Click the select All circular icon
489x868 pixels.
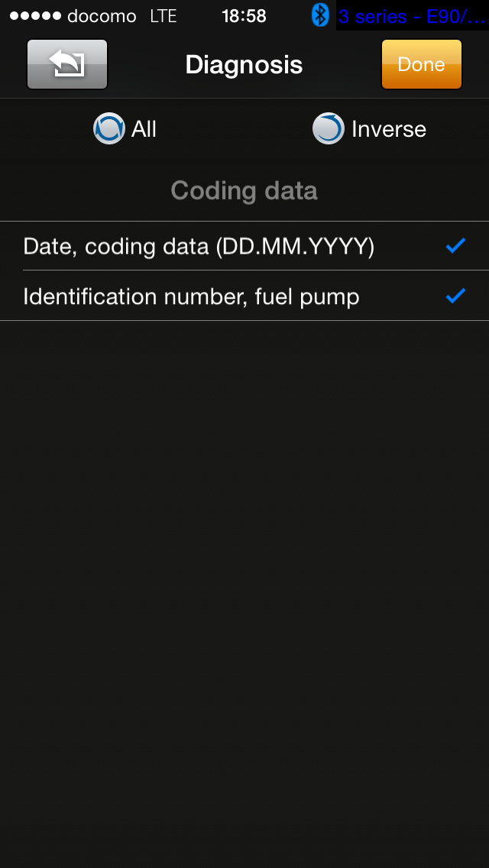[109, 129]
